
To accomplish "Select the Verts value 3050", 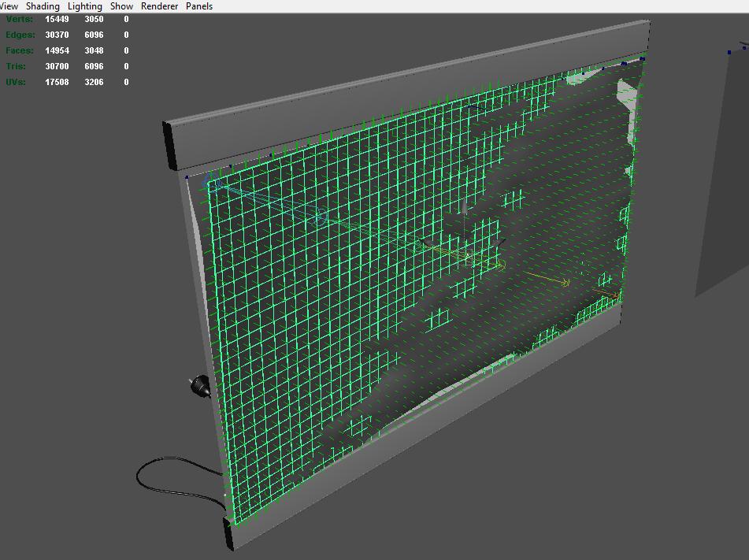I will [x=94, y=19].
